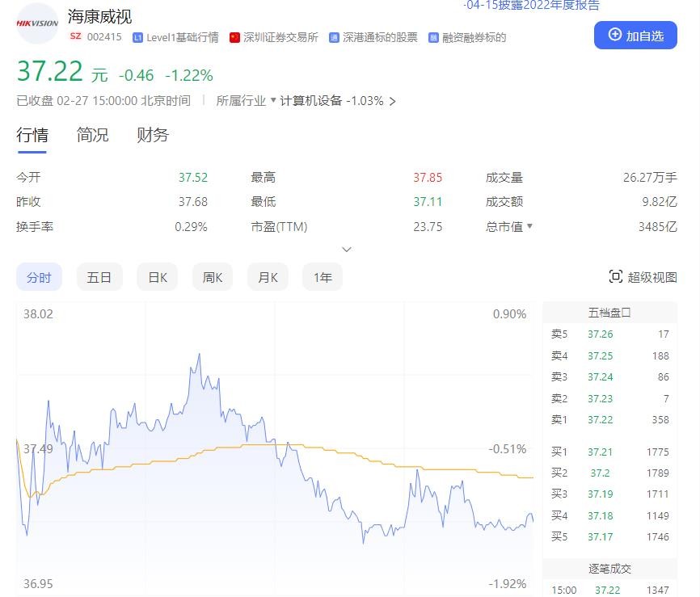Click the Hikvision company logo
The height and width of the screenshot is (597, 700).
[37, 23]
